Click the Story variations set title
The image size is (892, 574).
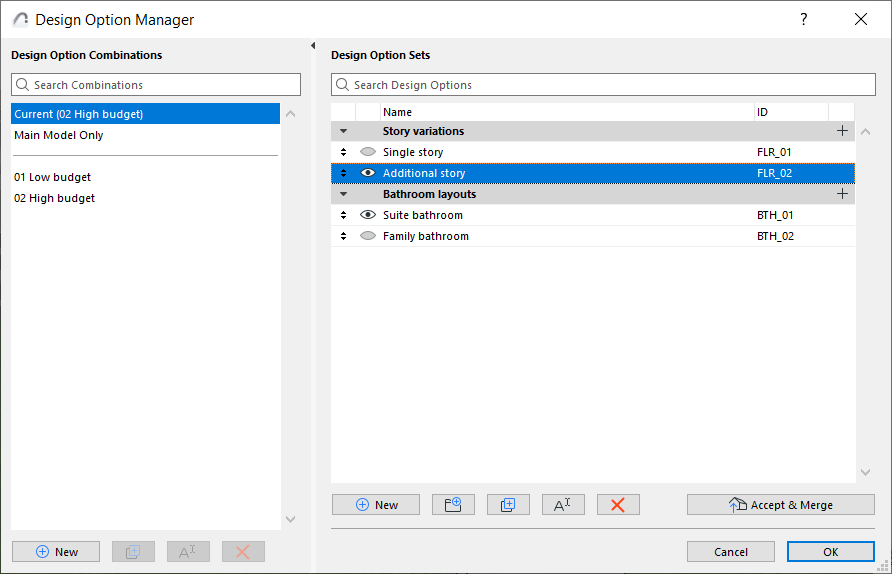point(423,131)
